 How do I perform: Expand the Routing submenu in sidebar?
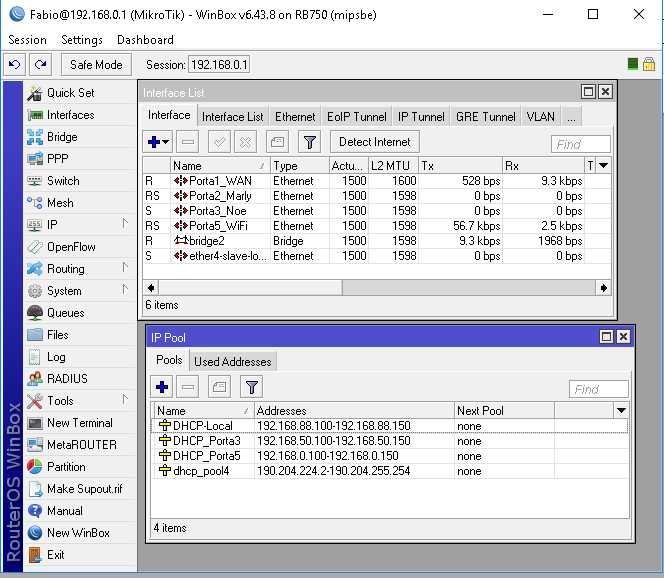pos(80,269)
